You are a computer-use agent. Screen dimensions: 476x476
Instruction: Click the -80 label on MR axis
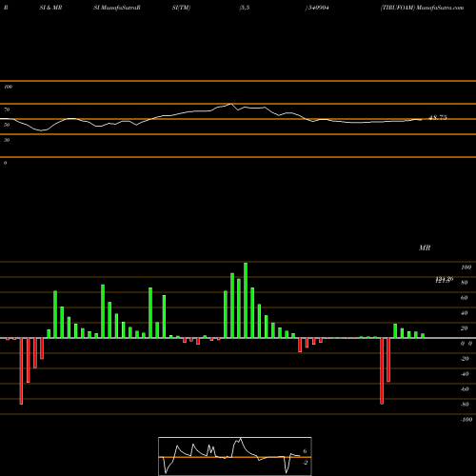click(465, 405)
